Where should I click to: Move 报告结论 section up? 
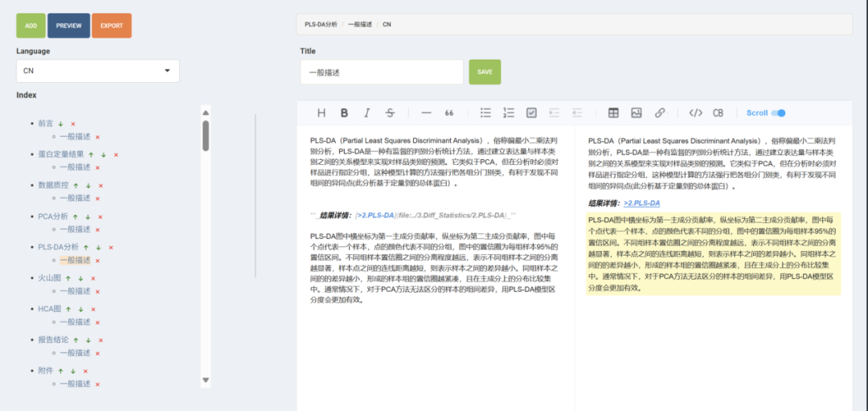click(76, 340)
